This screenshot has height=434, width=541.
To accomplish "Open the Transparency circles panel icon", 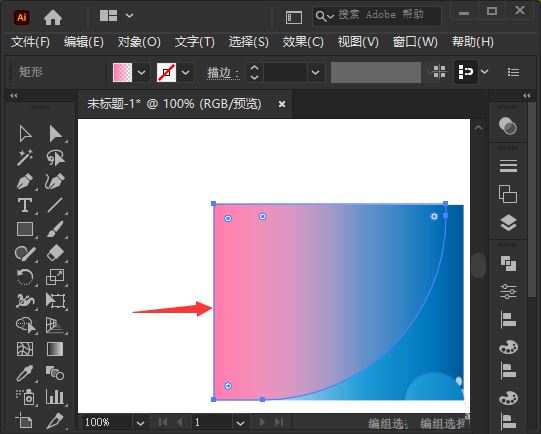I will pos(508,126).
